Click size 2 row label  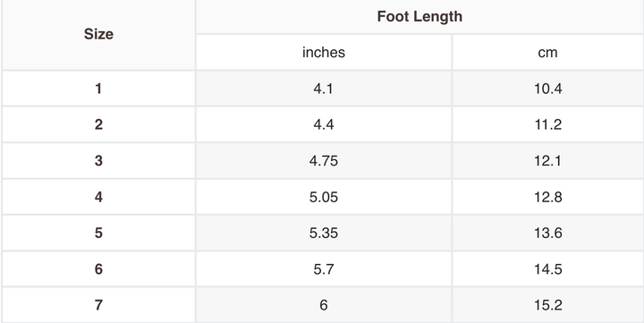point(98,124)
